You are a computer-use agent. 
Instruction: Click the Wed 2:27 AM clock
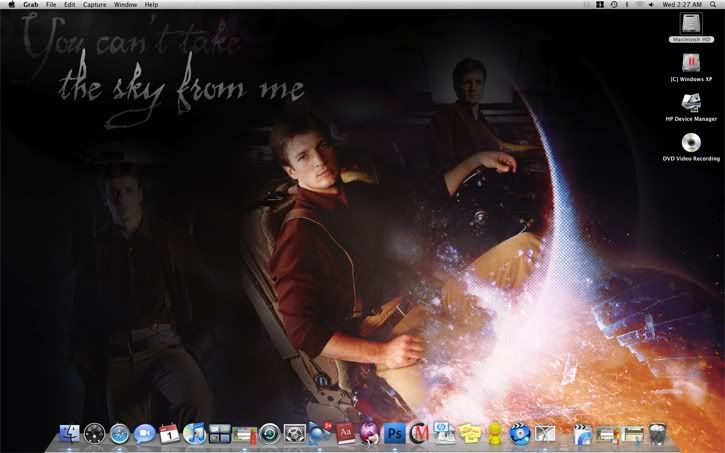coord(682,5)
